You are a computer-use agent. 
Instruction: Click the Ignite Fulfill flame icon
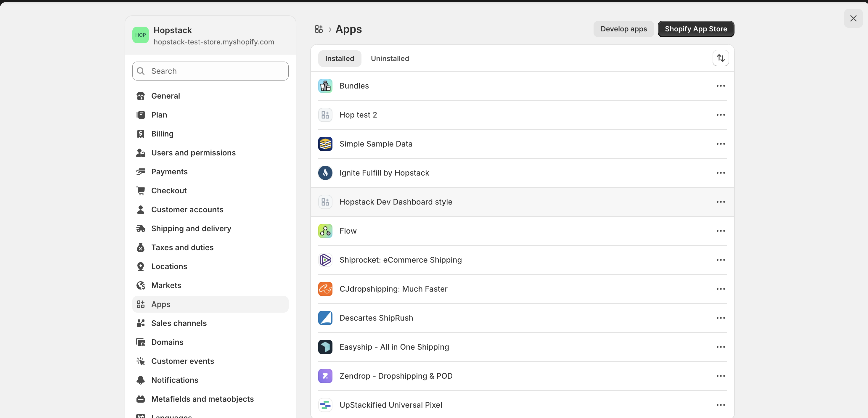tap(325, 173)
